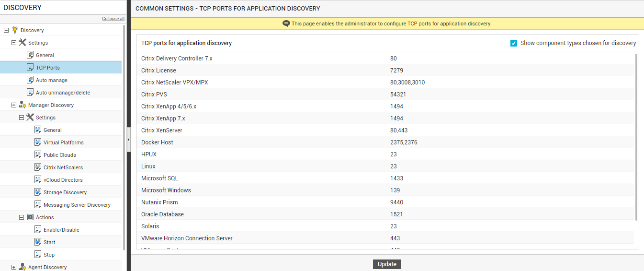Viewport: 644px width, 271px height.
Task: Click the Citrix NetScaler VPX/MPX port value
Action: pos(407,82)
